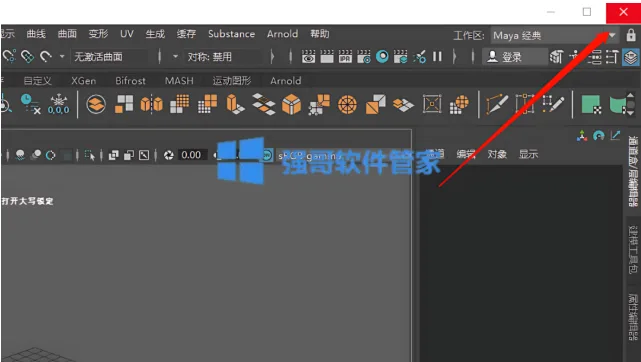Render the current frame clapperboard icon
The image size is (641, 362).
pyautogui.click(x=327, y=57)
